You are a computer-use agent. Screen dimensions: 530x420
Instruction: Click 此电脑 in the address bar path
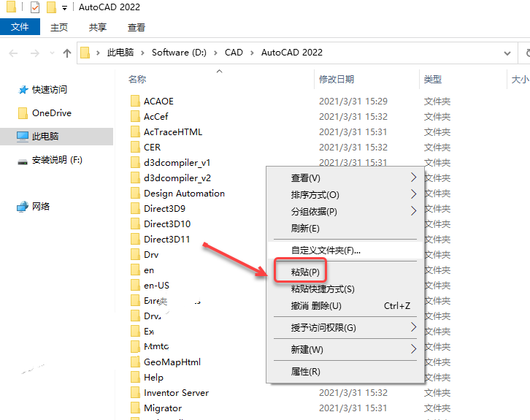[x=120, y=53]
